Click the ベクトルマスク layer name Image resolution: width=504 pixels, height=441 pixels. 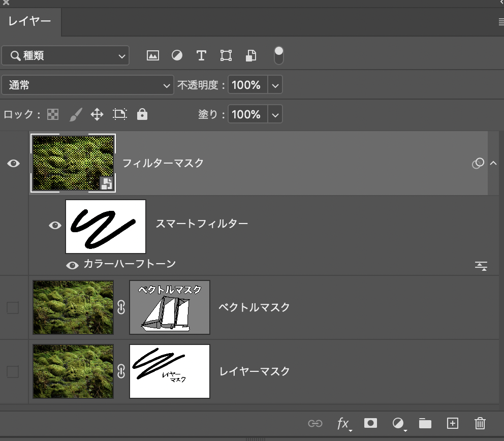[254, 307]
